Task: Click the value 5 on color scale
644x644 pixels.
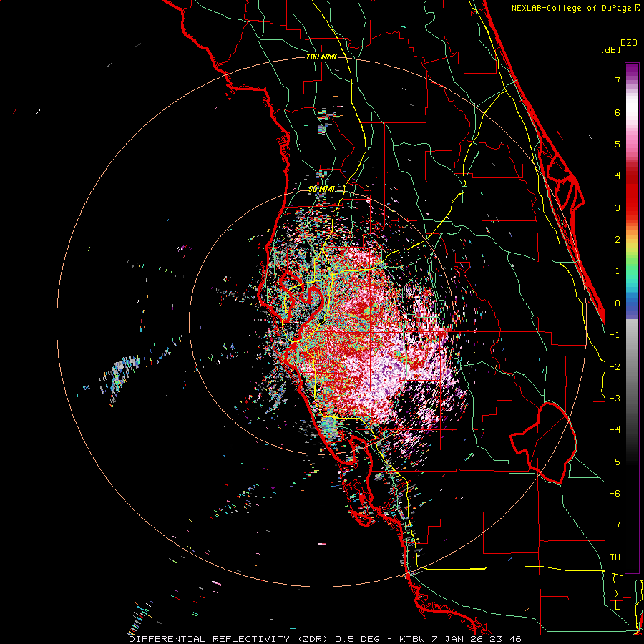Action: coord(618,144)
